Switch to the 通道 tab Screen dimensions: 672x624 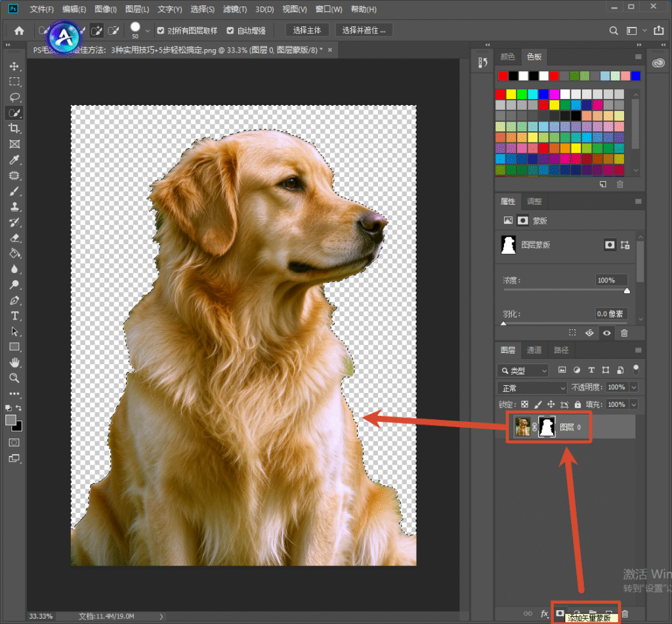534,350
